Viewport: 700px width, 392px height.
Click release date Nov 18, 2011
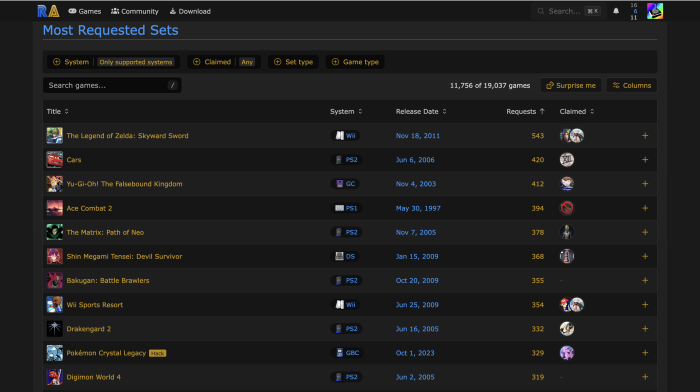click(x=417, y=136)
